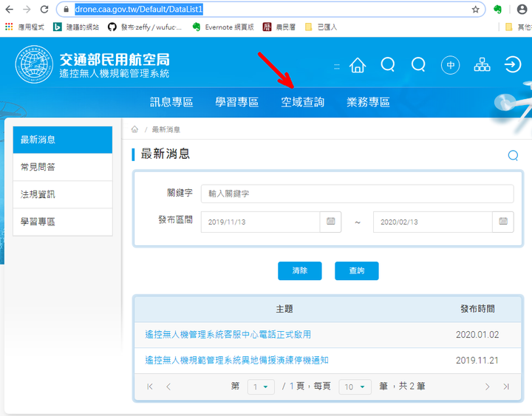Click the 查詢 button
The image size is (532, 416).
tap(357, 270)
